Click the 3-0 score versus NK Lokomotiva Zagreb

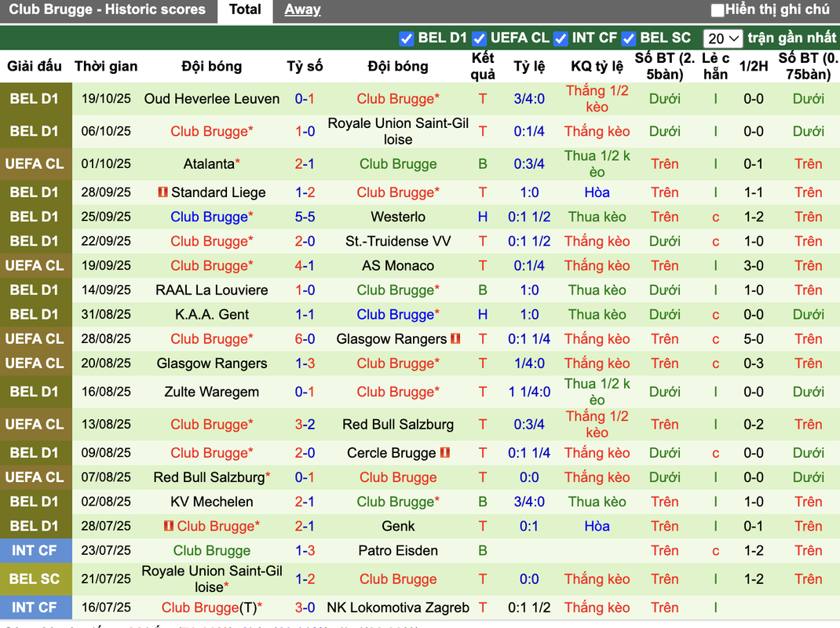[305, 607]
